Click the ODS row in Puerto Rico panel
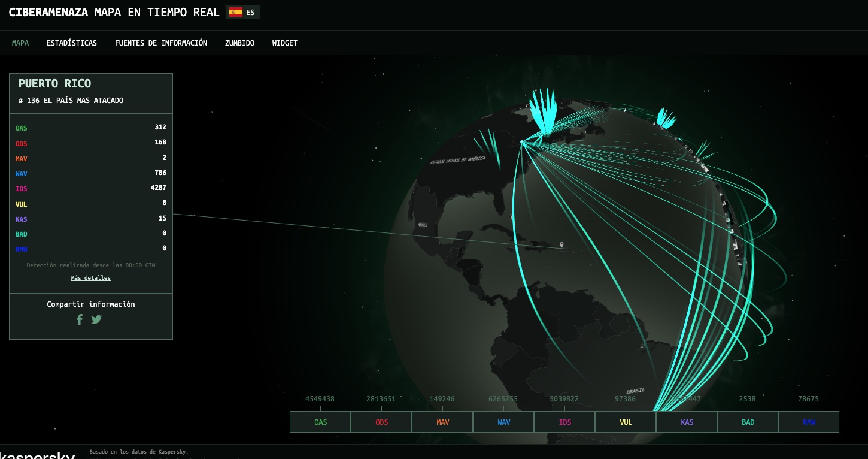The image size is (868, 459). click(x=91, y=143)
